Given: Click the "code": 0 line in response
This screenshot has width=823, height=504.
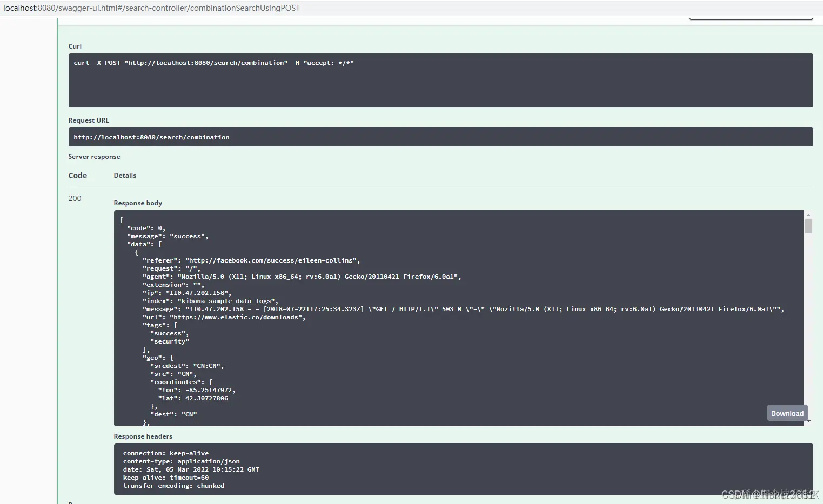Looking at the screenshot, I should (x=146, y=228).
